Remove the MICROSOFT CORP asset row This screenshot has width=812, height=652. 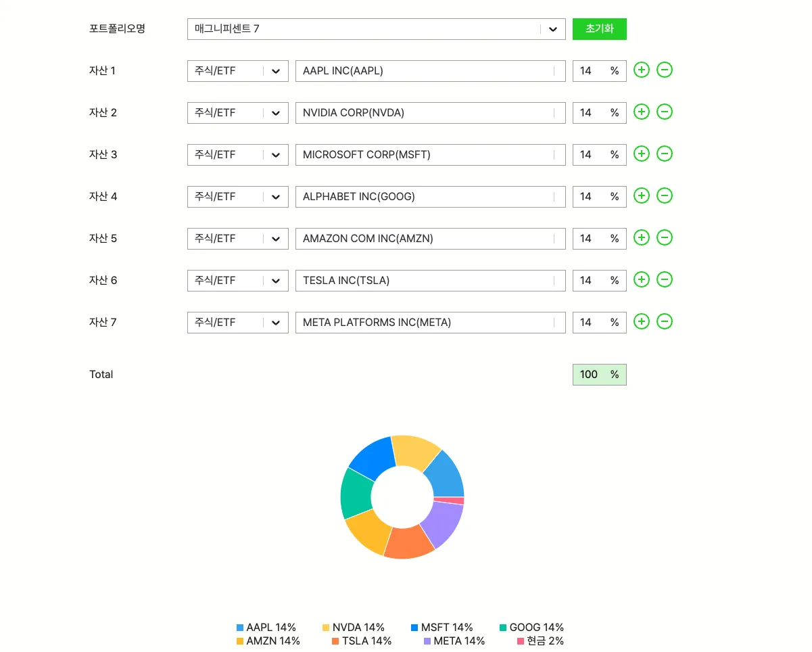665,154
